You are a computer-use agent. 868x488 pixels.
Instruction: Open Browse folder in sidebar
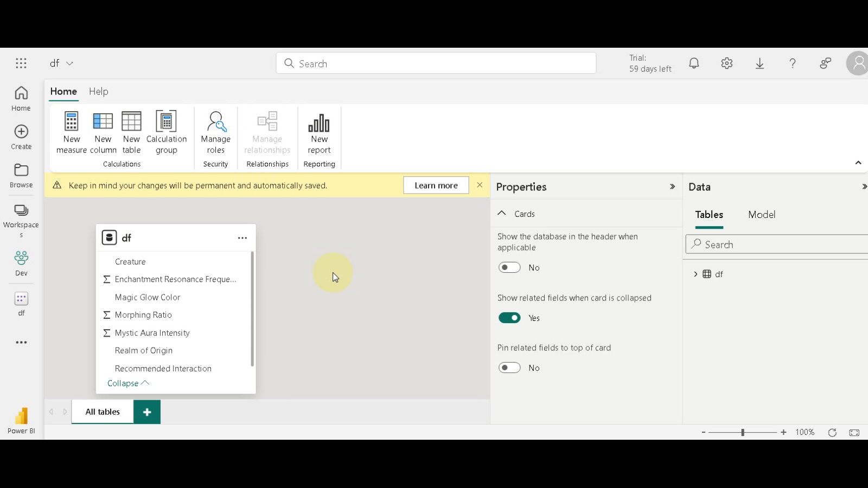pyautogui.click(x=21, y=176)
